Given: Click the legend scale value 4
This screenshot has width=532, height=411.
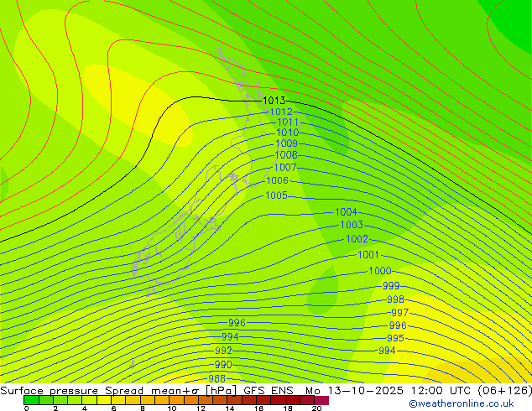Looking at the screenshot, I should click(85, 408).
